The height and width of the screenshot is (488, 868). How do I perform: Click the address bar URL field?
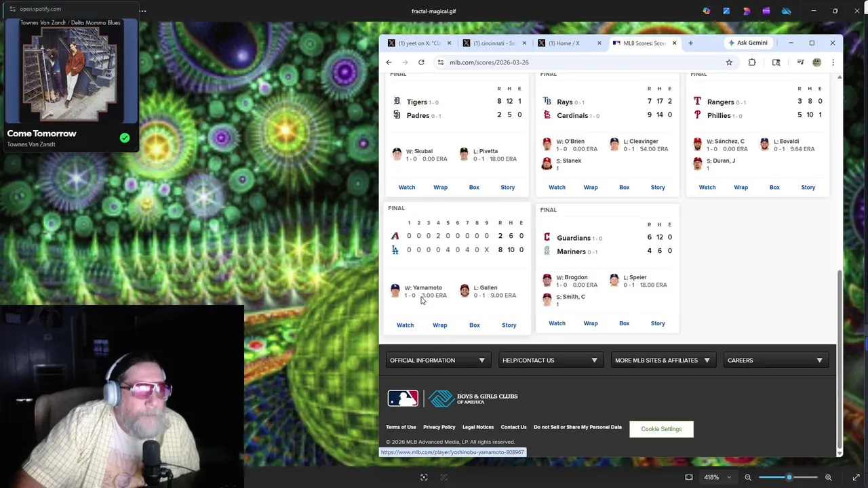(583, 62)
